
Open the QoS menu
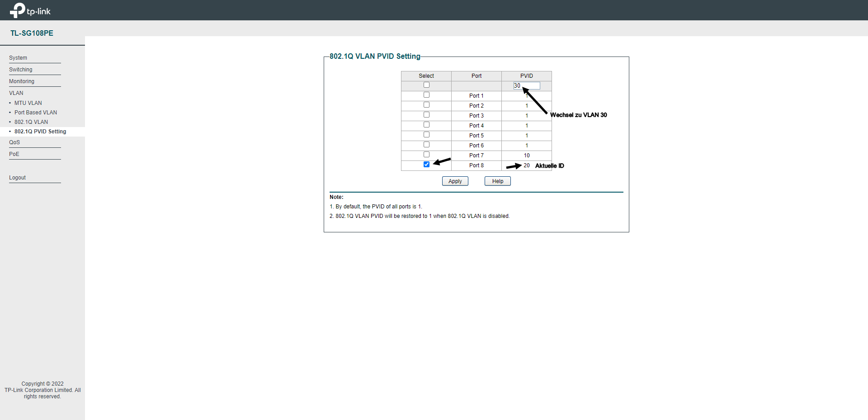14,142
